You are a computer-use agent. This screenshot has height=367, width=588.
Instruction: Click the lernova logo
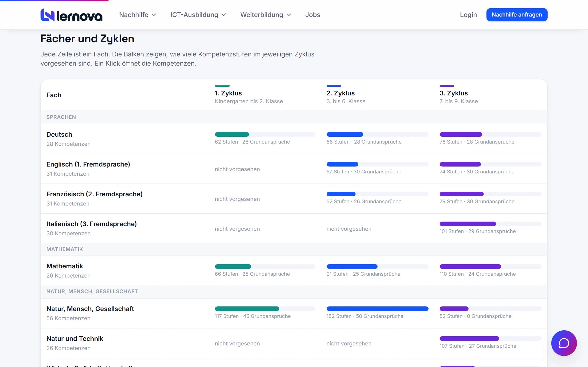[71, 15]
